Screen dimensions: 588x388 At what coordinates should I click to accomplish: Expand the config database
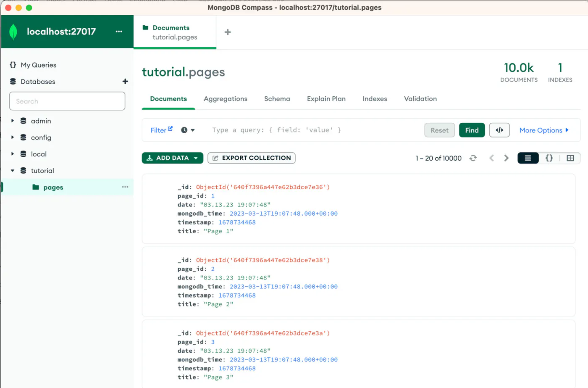pos(13,137)
